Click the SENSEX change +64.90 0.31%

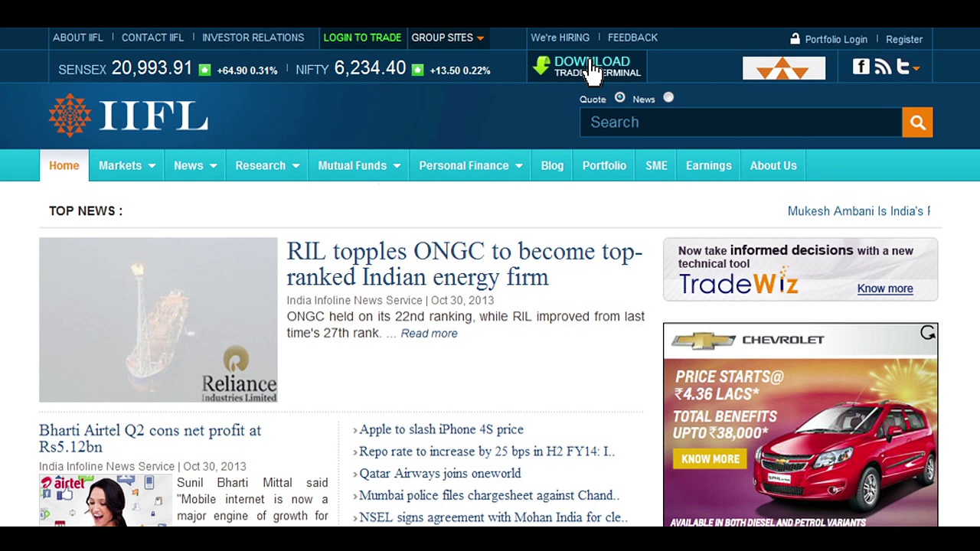pos(247,70)
